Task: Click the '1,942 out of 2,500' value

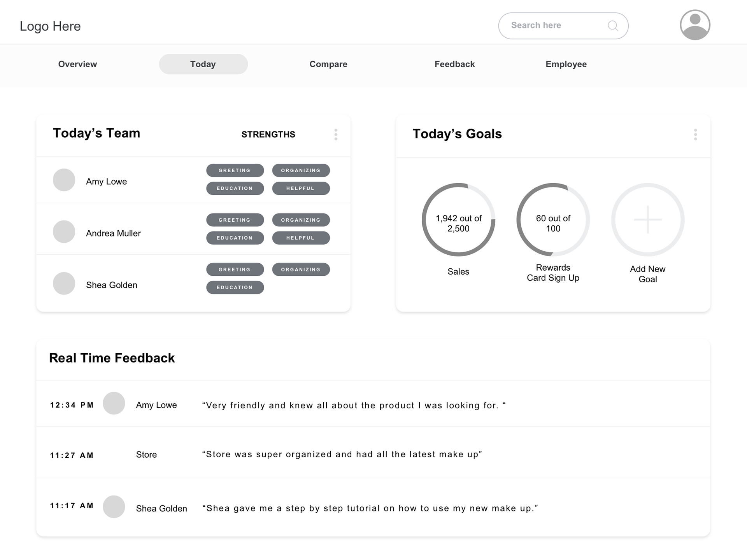Action: [x=458, y=224]
